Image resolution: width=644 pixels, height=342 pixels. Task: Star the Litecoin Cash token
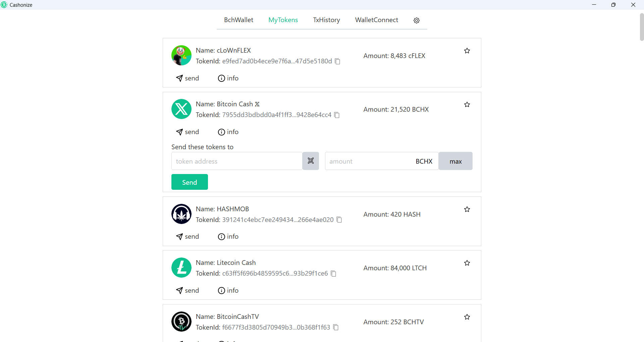[x=467, y=263]
